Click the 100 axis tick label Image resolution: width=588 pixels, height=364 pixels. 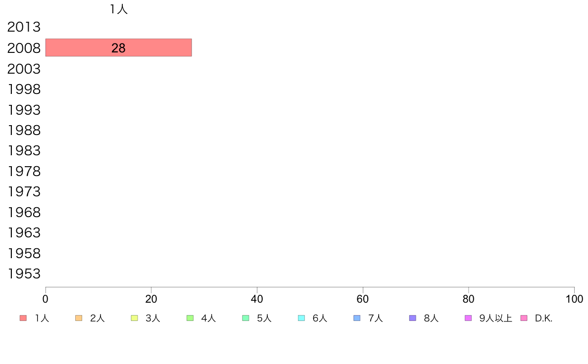click(575, 299)
